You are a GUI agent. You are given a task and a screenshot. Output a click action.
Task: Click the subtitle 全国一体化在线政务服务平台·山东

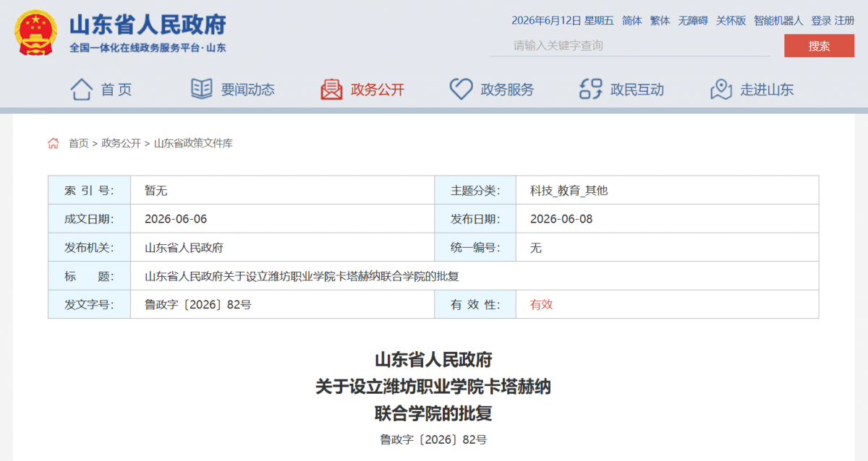click(x=148, y=48)
